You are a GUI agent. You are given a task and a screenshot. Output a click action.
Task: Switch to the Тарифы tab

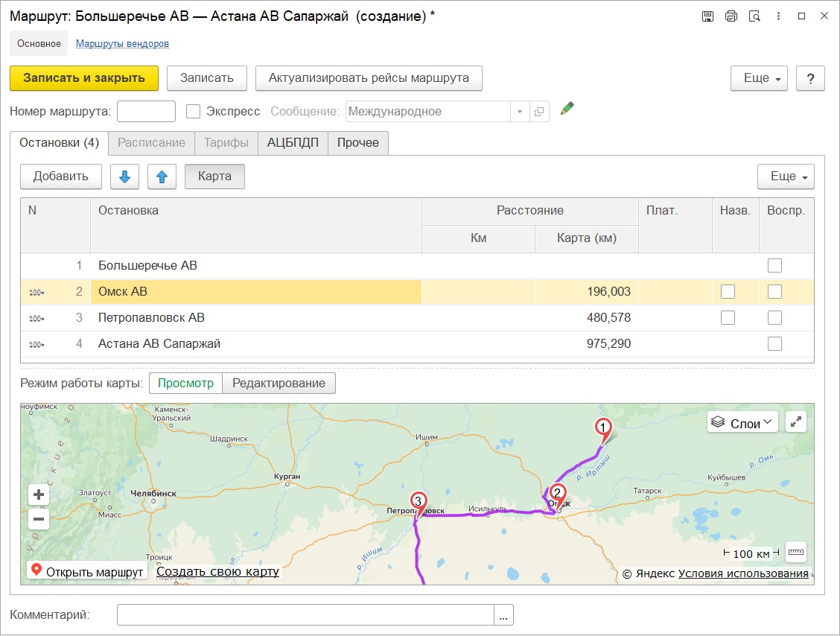coord(226,143)
